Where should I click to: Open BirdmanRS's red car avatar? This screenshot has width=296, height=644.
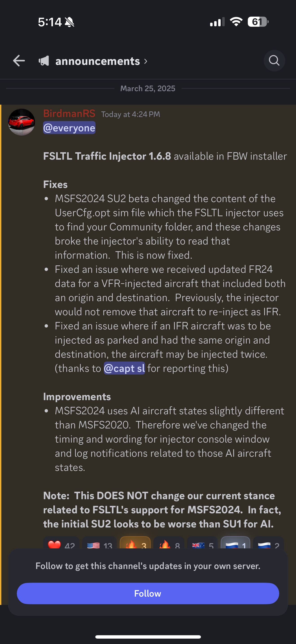point(22,122)
